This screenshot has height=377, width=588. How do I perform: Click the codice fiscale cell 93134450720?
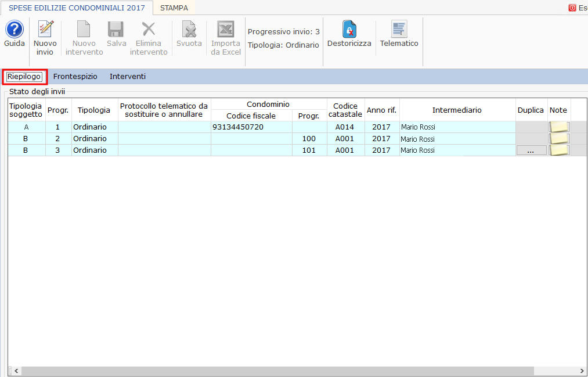(x=251, y=127)
